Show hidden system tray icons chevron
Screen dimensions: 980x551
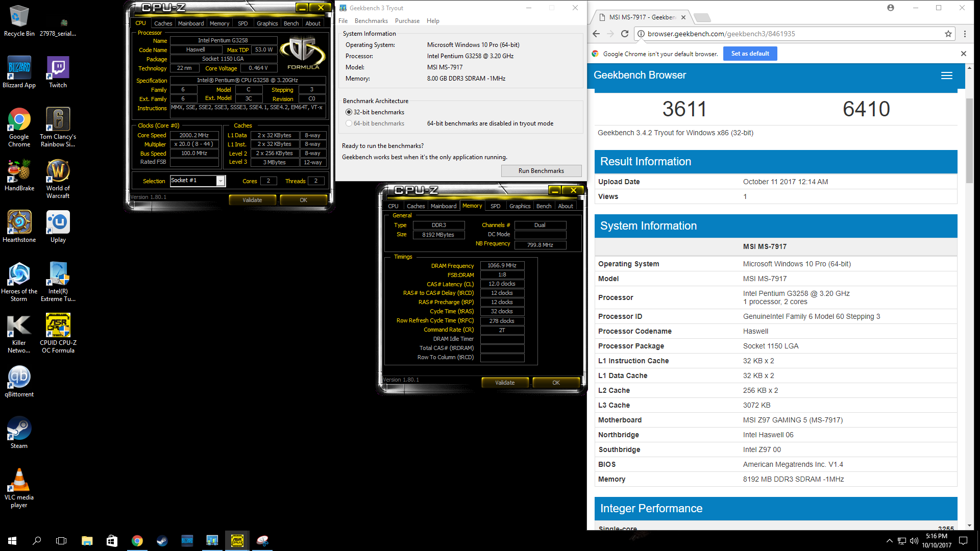click(889, 541)
